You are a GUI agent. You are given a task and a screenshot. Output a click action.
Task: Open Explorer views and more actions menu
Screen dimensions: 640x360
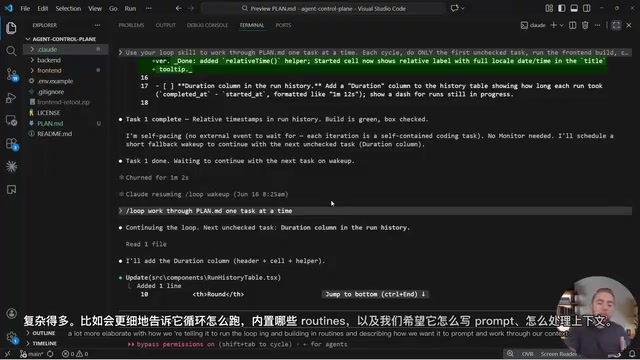point(97,25)
